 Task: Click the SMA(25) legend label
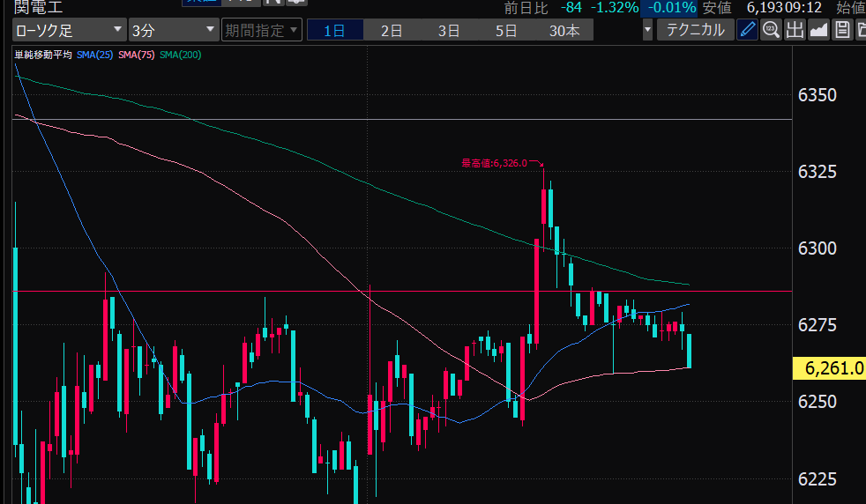[x=94, y=56]
